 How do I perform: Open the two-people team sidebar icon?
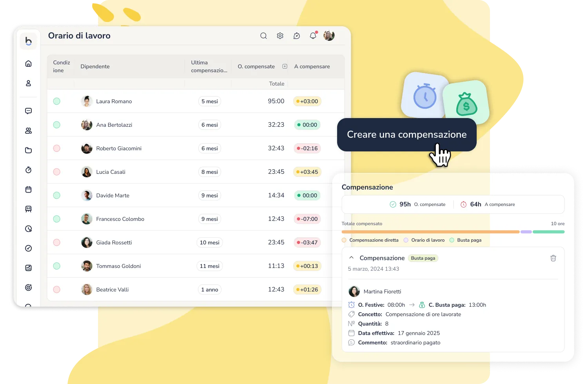pyautogui.click(x=28, y=131)
